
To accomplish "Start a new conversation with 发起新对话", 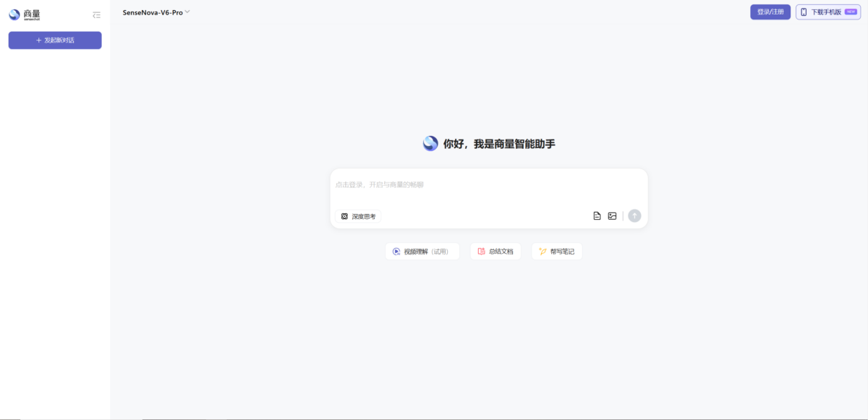I will [x=55, y=40].
